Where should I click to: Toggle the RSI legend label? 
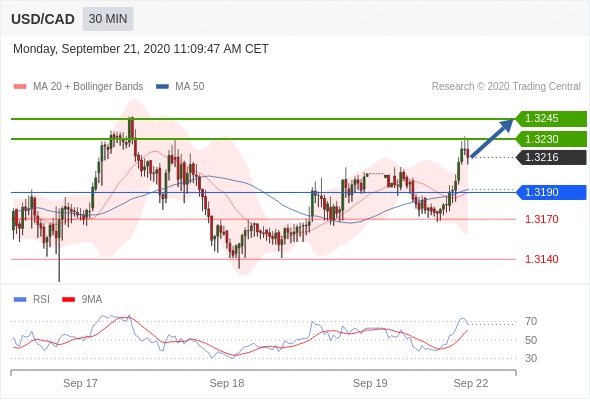pyautogui.click(x=41, y=300)
